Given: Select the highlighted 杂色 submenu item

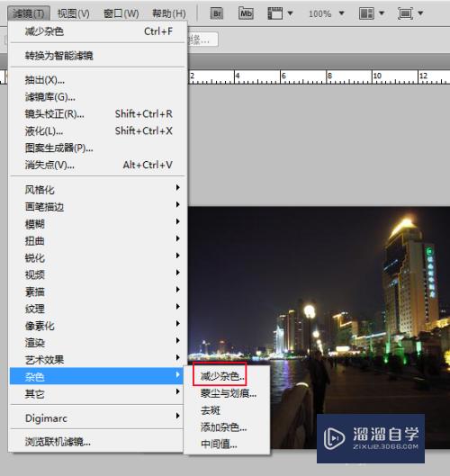Looking at the screenshot, I should click(96, 376).
